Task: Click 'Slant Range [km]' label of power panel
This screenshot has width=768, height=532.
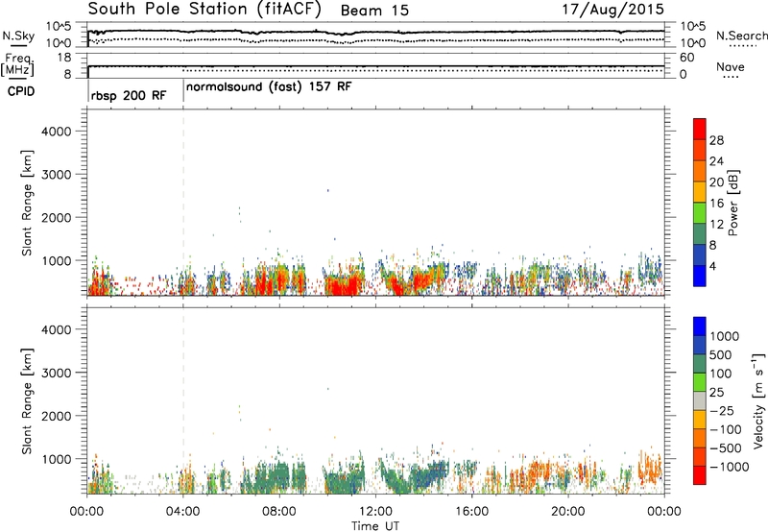Action: pos(27,203)
